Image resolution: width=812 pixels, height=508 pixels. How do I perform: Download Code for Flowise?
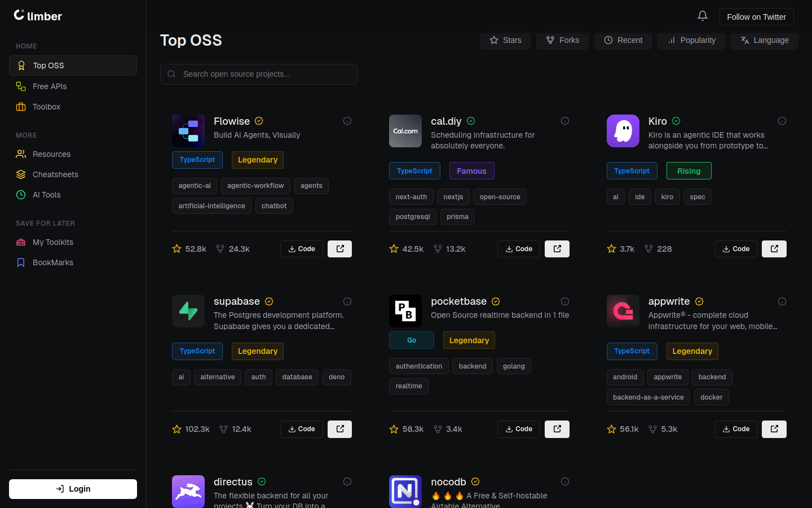pyautogui.click(x=302, y=249)
